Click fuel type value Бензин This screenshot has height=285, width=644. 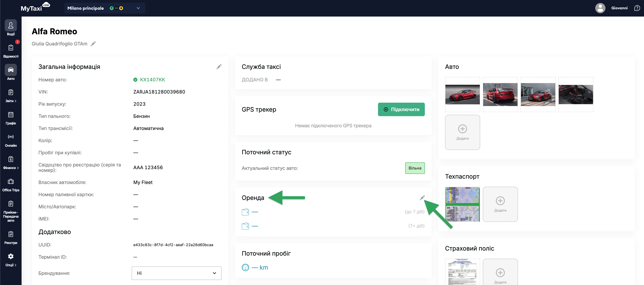coord(141,116)
